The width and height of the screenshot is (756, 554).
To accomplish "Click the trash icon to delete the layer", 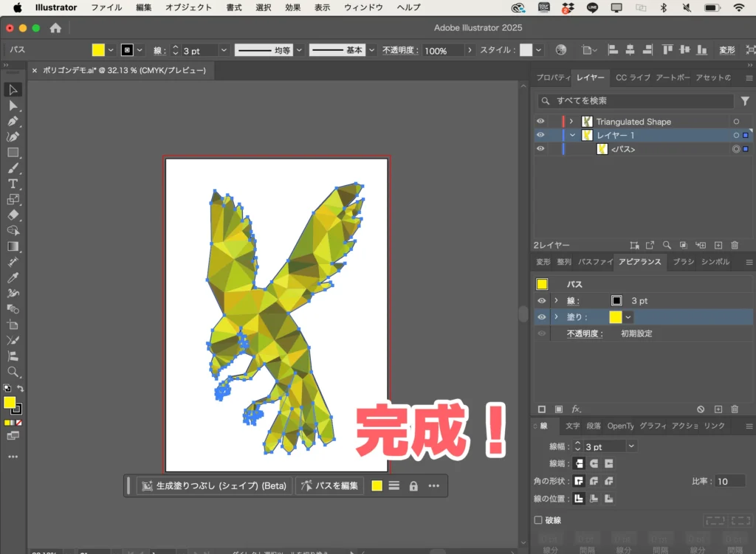I will (735, 245).
